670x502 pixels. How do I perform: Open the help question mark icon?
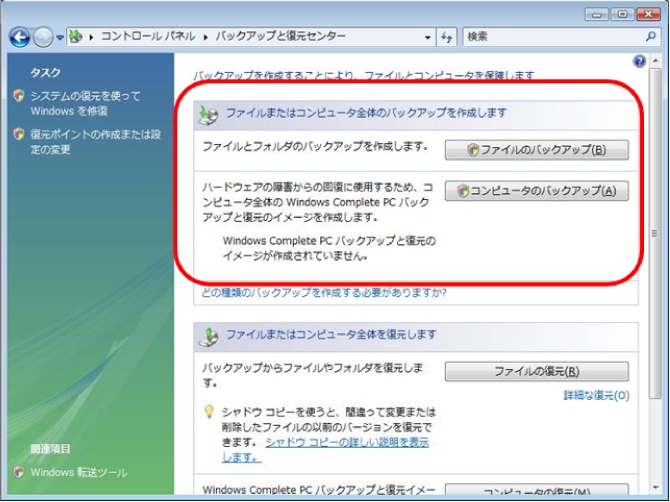click(x=640, y=61)
